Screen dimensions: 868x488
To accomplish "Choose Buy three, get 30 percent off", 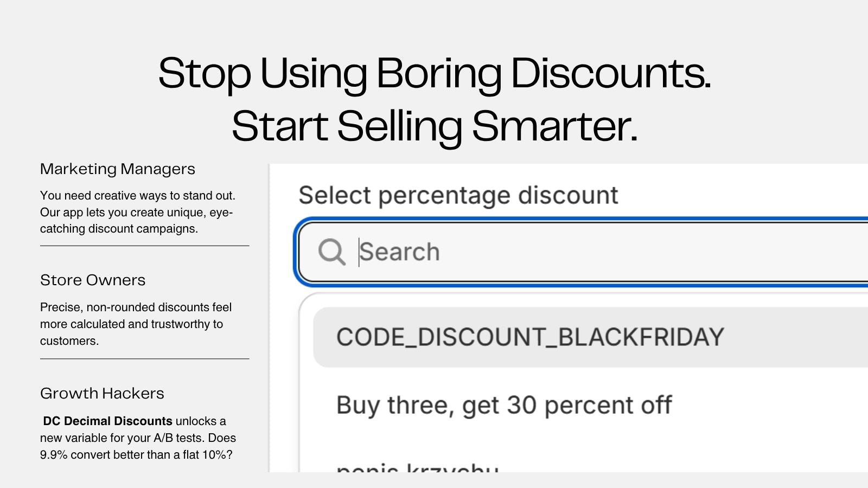I will coord(504,406).
